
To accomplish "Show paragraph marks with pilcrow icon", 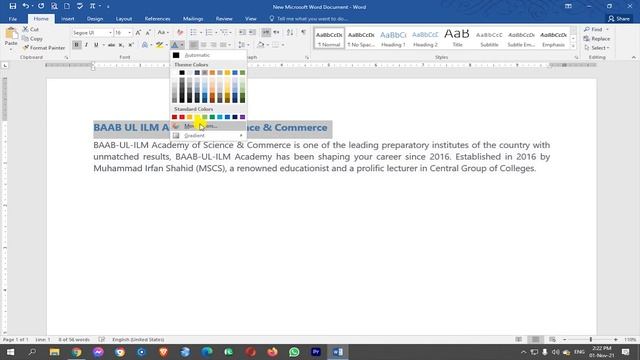I will 303,32.
